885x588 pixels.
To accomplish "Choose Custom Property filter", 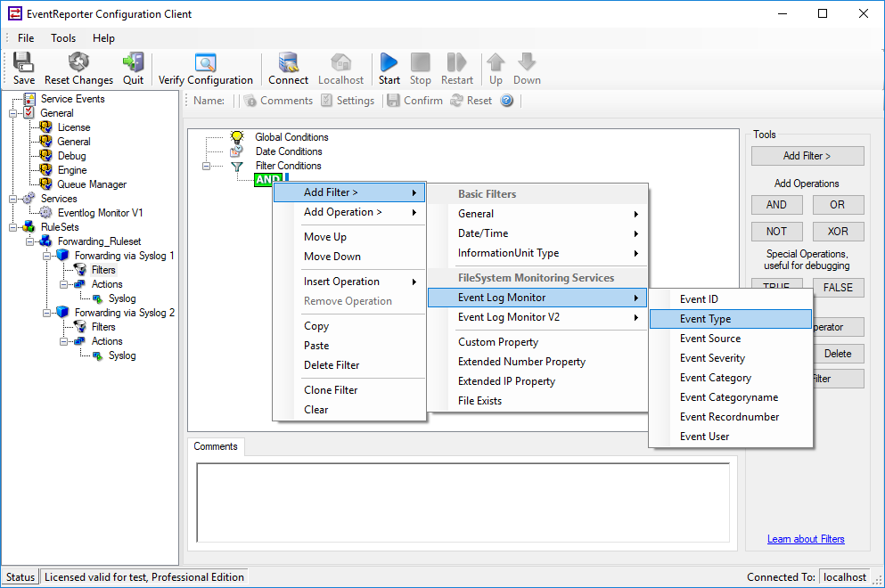I will (537, 342).
